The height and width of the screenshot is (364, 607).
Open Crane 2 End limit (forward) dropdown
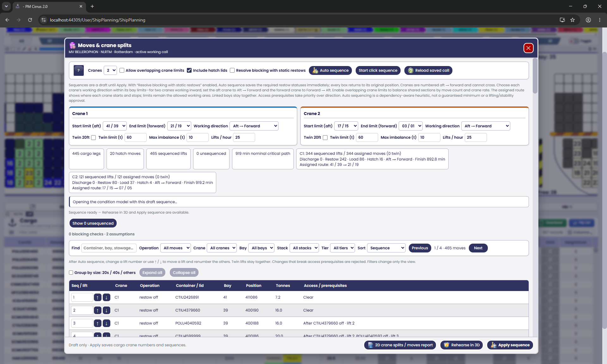pos(411,126)
